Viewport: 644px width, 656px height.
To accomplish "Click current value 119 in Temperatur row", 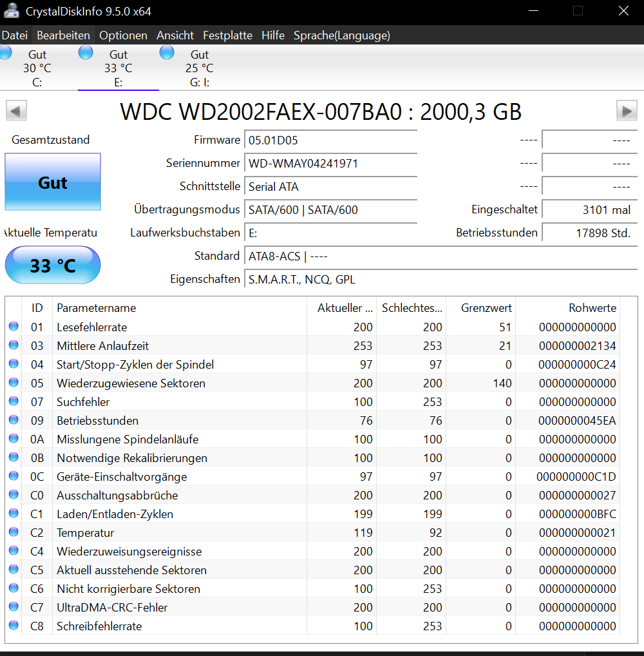I will [363, 532].
